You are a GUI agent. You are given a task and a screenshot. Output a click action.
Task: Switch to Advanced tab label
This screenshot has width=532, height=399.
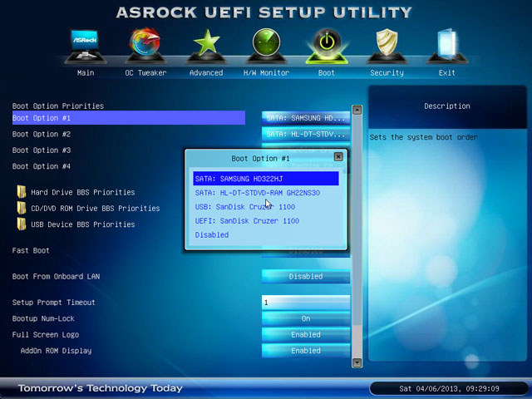[206, 72]
